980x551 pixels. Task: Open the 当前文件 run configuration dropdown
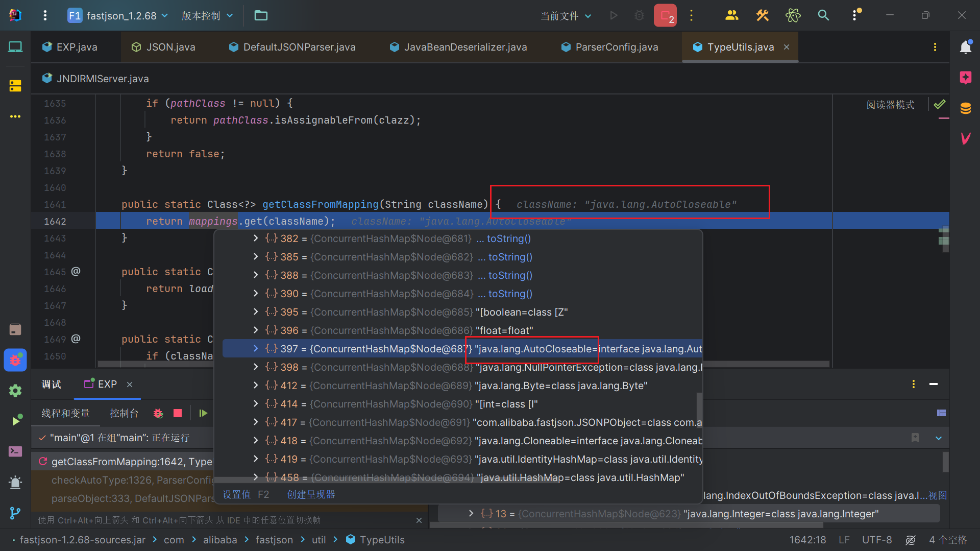(566, 16)
